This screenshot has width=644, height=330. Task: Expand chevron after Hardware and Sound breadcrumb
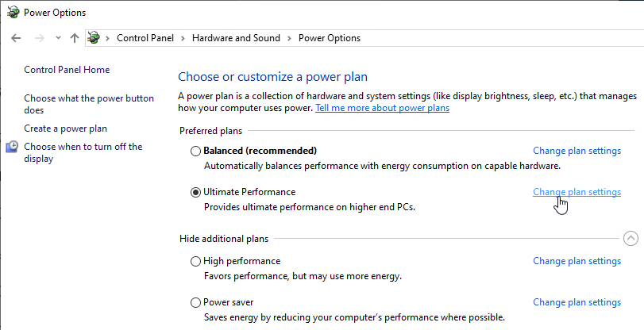click(289, 38)
